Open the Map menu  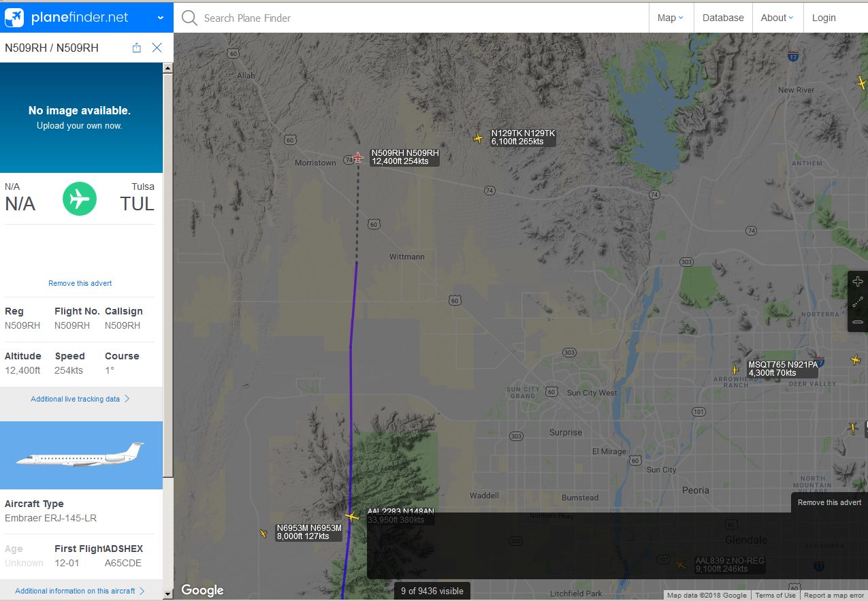[671, 18]
